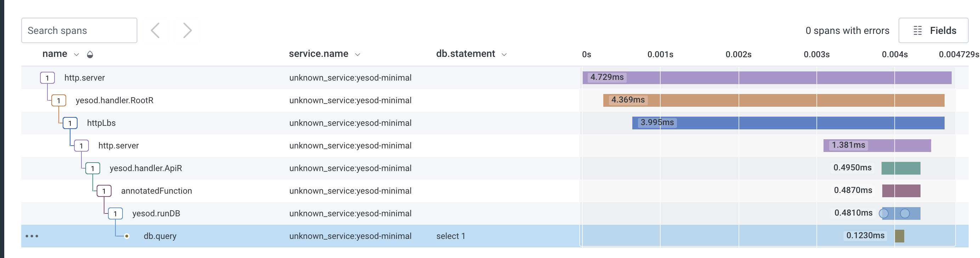Collapse yesod.handler.ApiR children via its badge
980x258 pixels.
92,168
